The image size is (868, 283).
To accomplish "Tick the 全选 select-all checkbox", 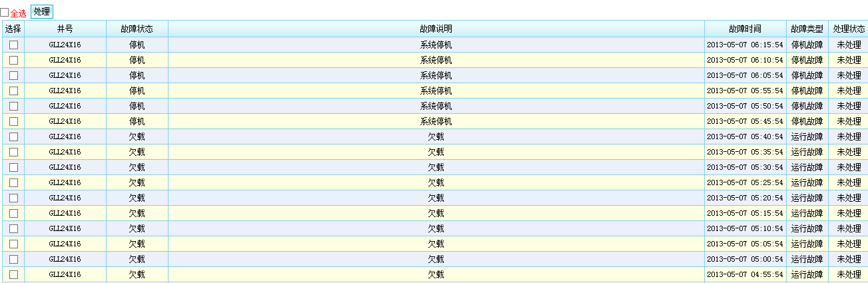I will (5, 13).
